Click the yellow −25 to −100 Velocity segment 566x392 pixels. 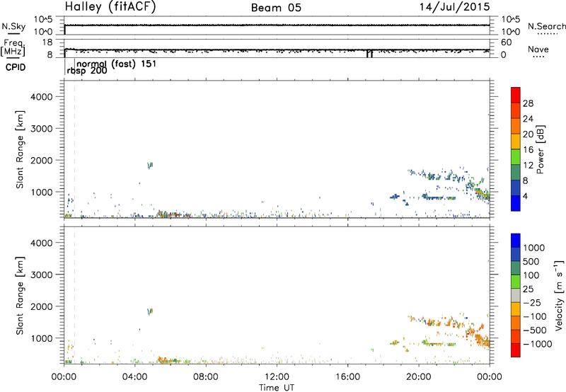516,309
